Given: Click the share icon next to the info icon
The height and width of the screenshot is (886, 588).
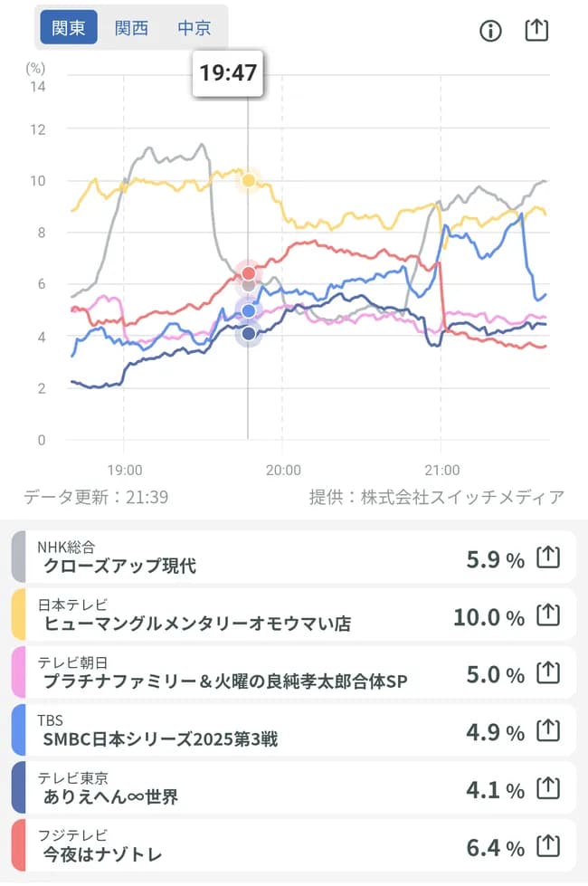Looking at the screenshot, I should click(x=537, y=29).
